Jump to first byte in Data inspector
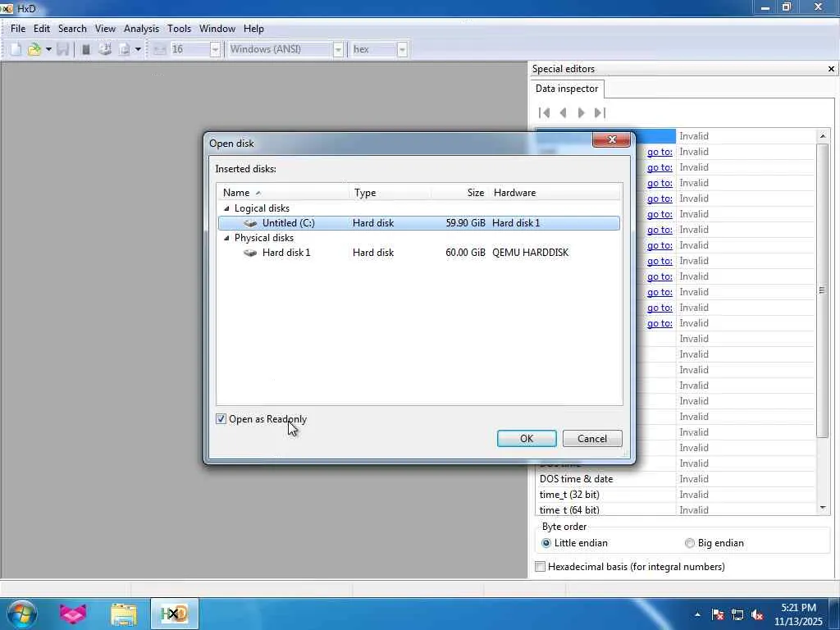The image size is (840, 630). point(545,112)
